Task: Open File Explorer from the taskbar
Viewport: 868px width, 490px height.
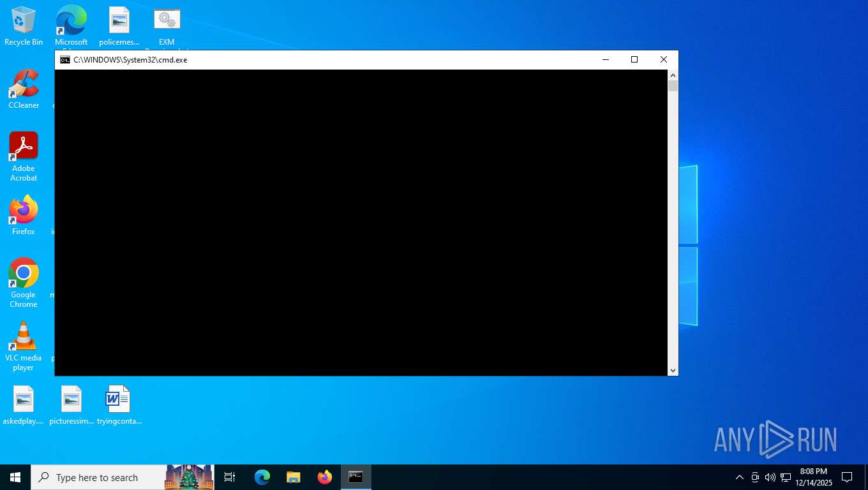Action: [x=293, y=477]
